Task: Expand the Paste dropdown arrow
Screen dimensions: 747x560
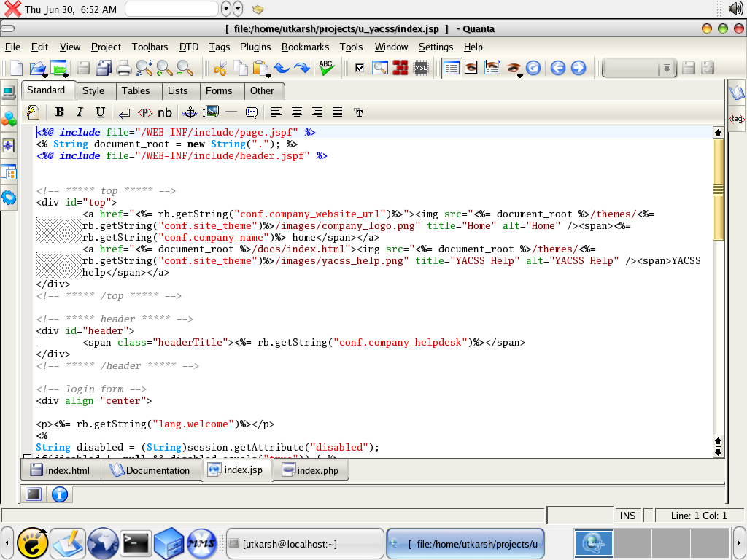Action: click(268, 76)
